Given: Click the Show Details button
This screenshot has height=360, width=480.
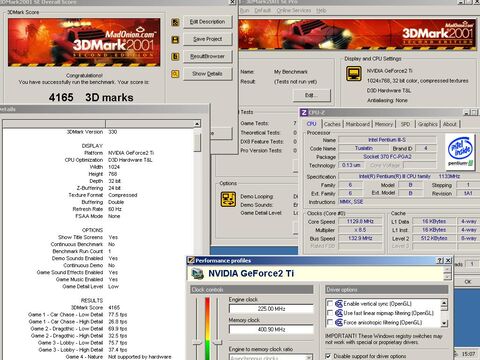Looking at the screenshot, I should tap(207, 74).
